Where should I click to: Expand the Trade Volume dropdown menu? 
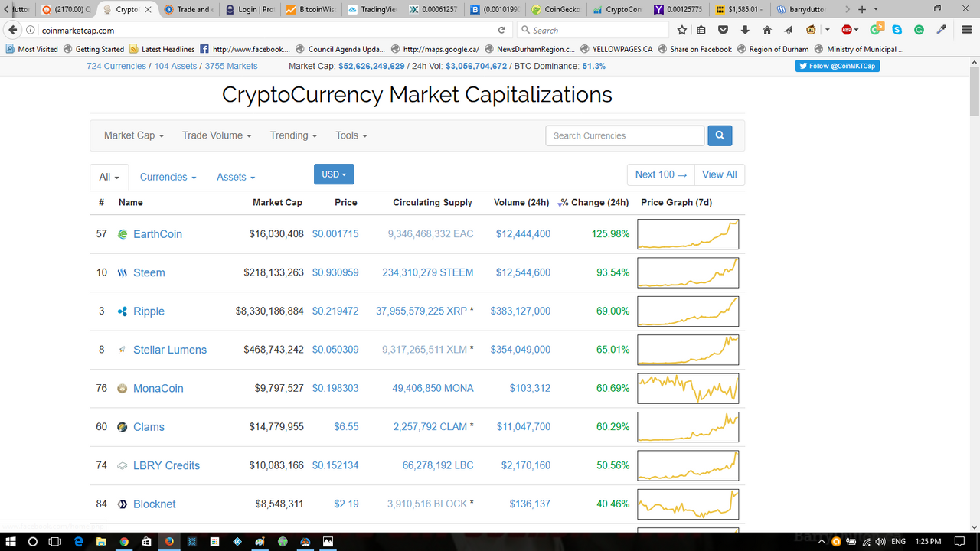coord(217,135)
